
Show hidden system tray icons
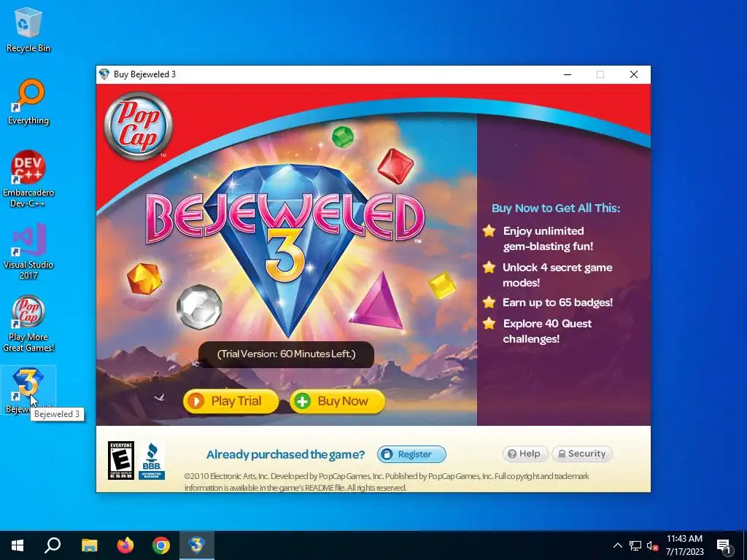click(x=617, y=545)
